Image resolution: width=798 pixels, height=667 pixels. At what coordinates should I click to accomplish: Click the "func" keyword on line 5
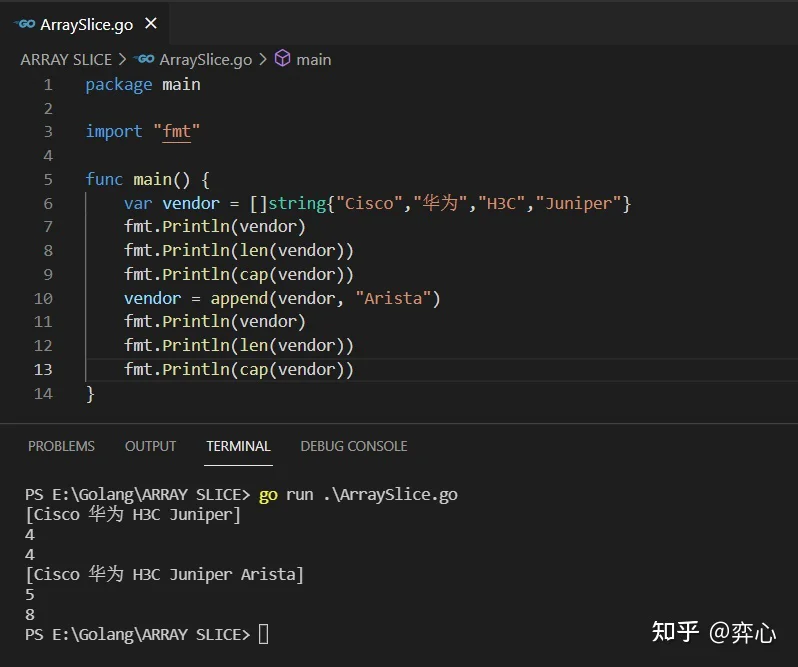pyautogui.click(x=104, y=179)
